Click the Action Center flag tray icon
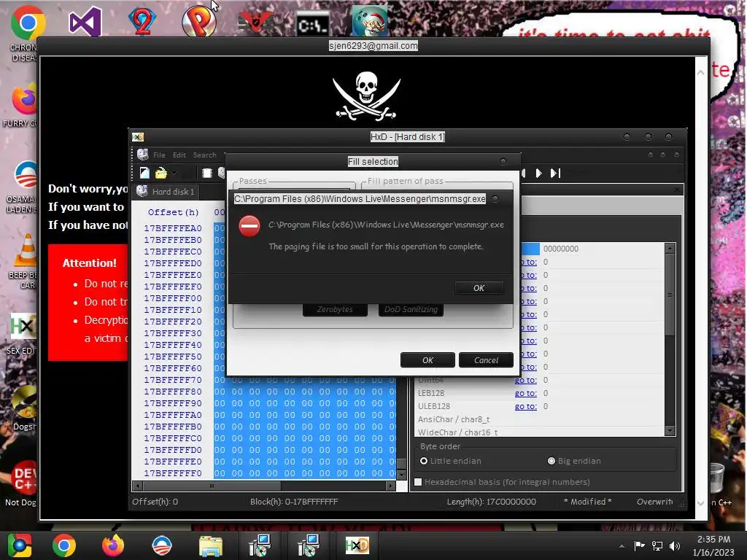This screenshot has width=747, height=560. [x=639, y=545]
